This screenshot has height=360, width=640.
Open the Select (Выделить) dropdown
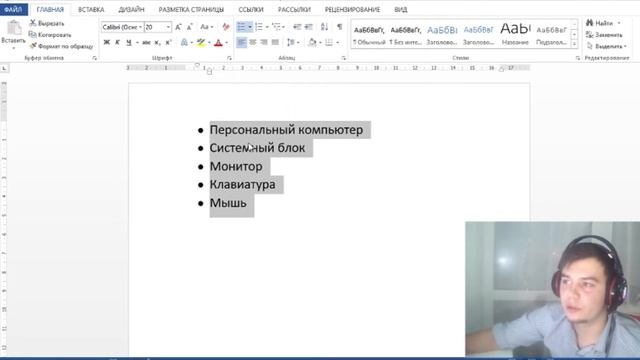coord(607,46)
